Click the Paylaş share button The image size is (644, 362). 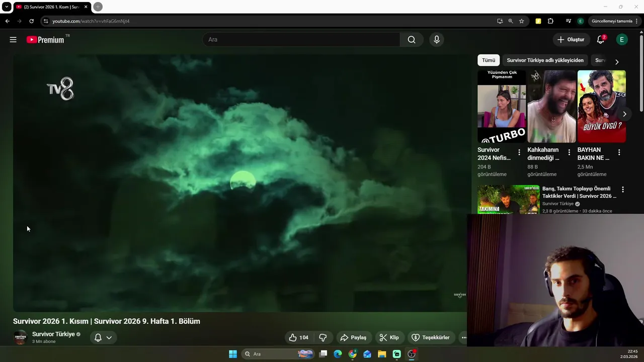pyautogui.click(x=353, y=337)
